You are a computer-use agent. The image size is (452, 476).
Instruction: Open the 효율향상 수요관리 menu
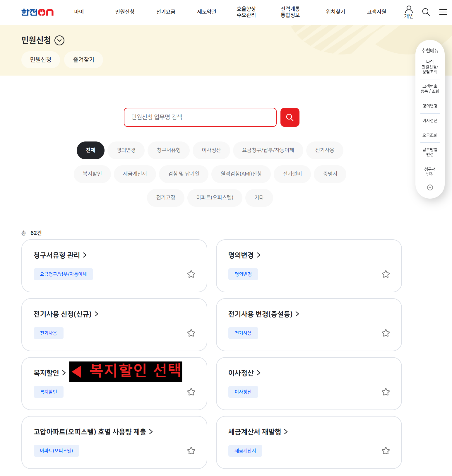pos(246,12)
